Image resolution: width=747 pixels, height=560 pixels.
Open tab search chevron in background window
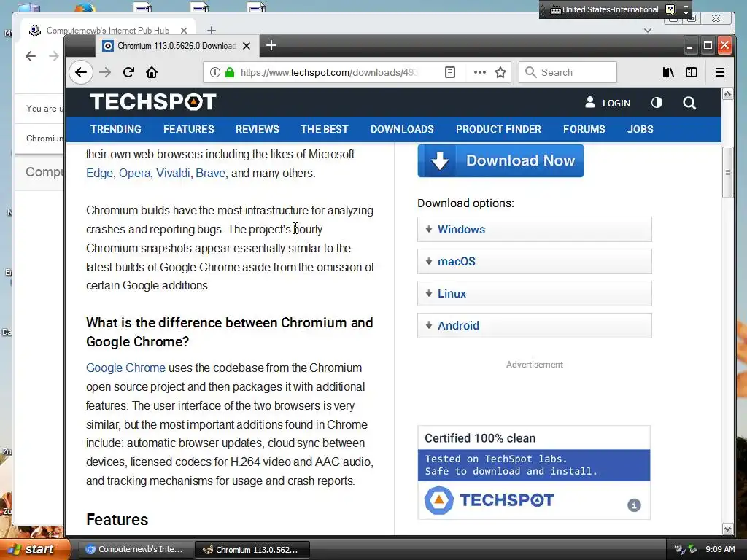[x=648, y=31]
